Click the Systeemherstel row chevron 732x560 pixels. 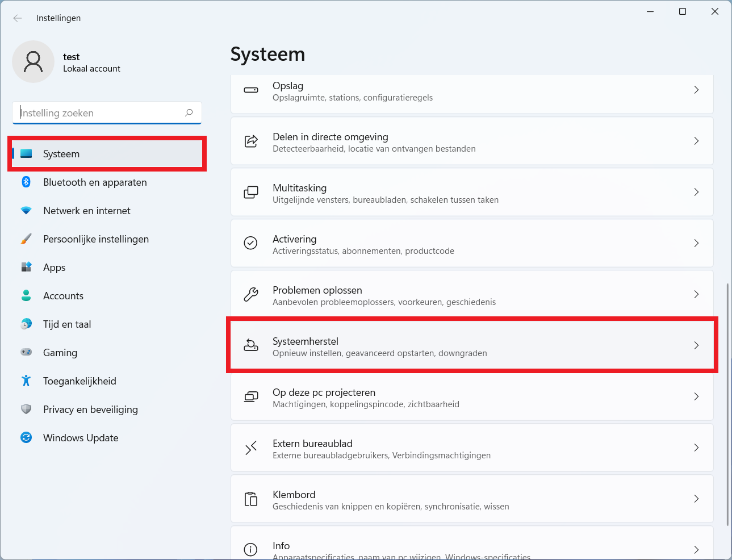pos(696,345)
